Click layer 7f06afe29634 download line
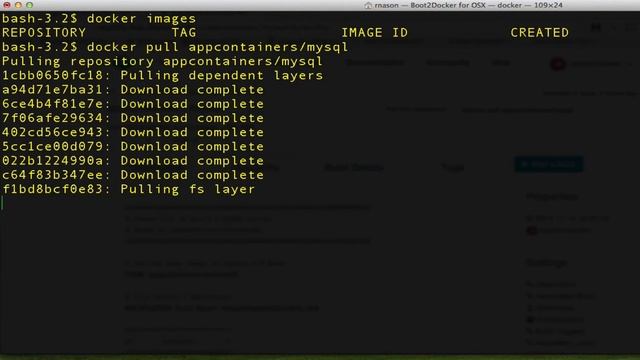Image resolution: width=640 pixels, height=360 pixels. point(133,118)
